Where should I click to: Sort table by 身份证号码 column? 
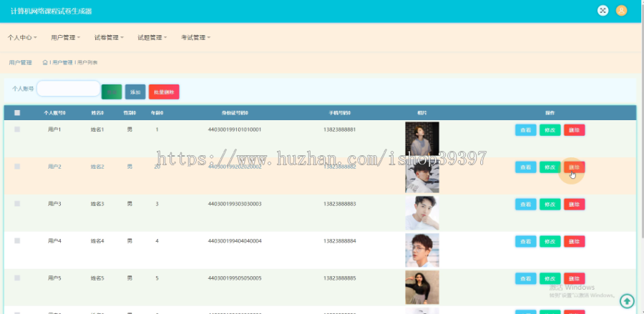pyautogui.click(x=235, y=113)
